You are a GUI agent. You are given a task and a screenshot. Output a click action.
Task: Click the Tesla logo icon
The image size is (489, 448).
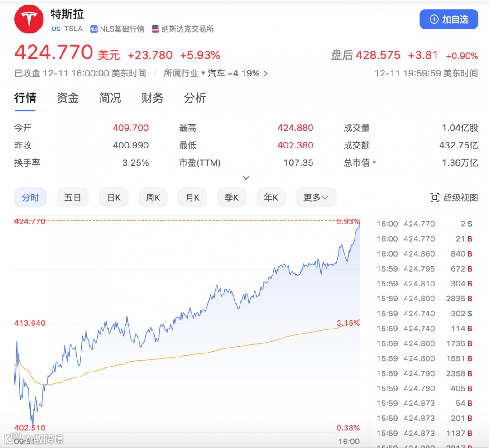(29, 19)
